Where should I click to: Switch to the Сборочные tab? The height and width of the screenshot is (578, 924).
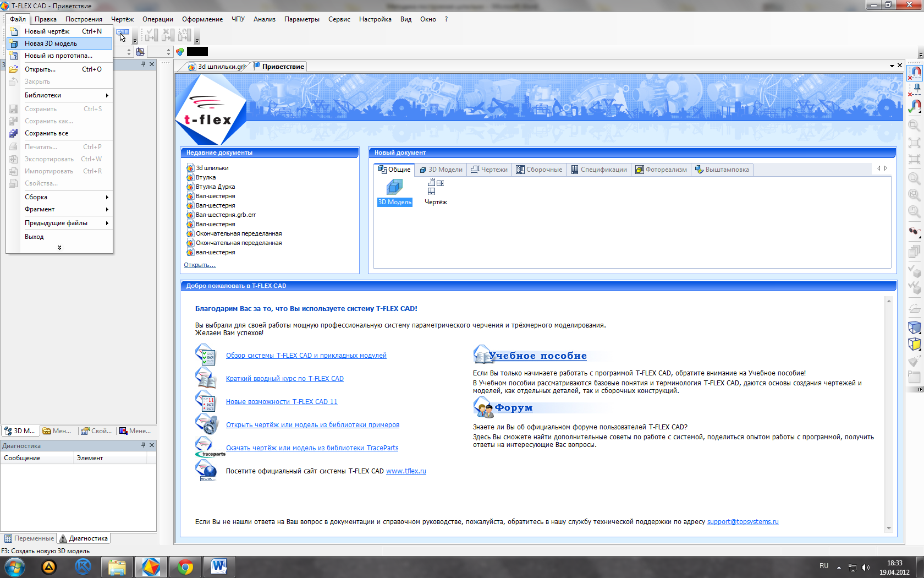click(x=540, y=170)
